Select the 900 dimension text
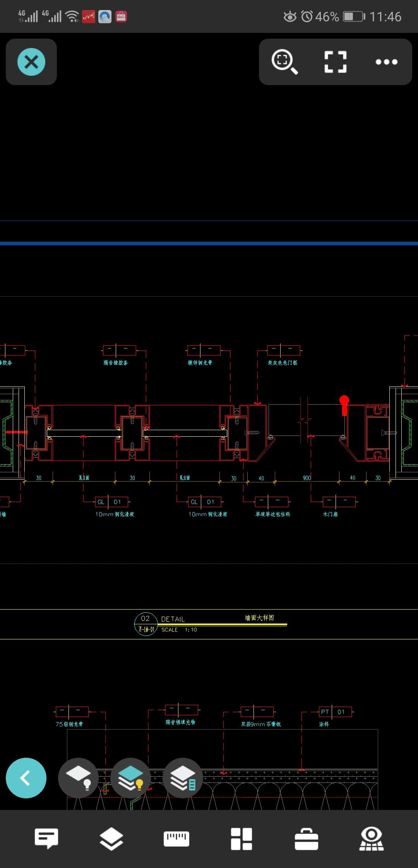Viewport: 418px width, 868px height. coord(307,478)
